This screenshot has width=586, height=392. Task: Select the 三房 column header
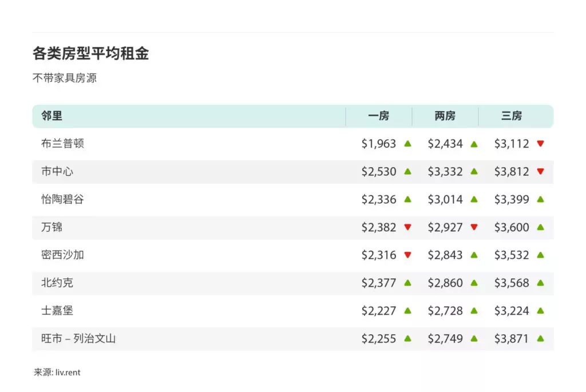(512, 116)
